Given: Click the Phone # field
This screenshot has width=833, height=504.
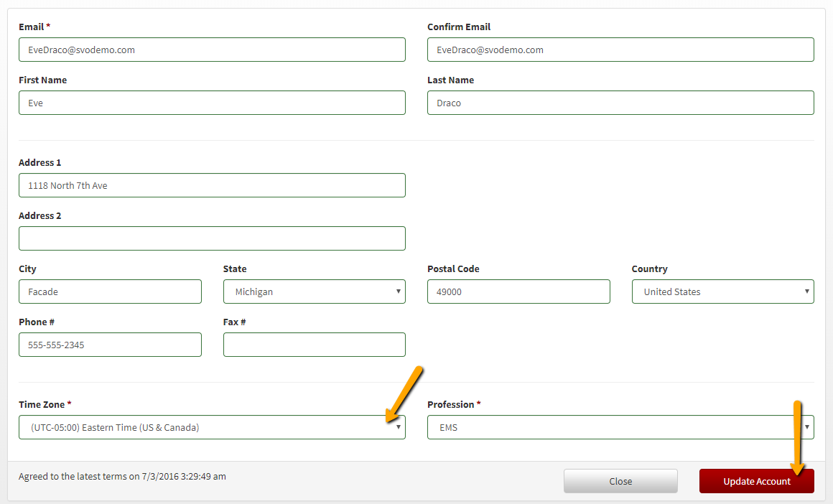Looking at the screenshot, I should (x=110, y=345).
